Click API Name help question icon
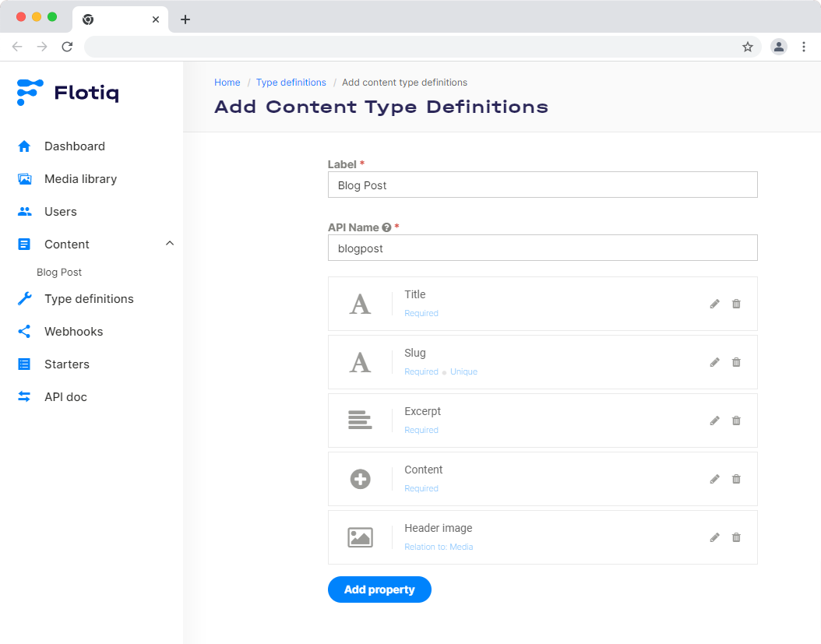This screenshot has height=644, width=821. click(x=386, y=227)
